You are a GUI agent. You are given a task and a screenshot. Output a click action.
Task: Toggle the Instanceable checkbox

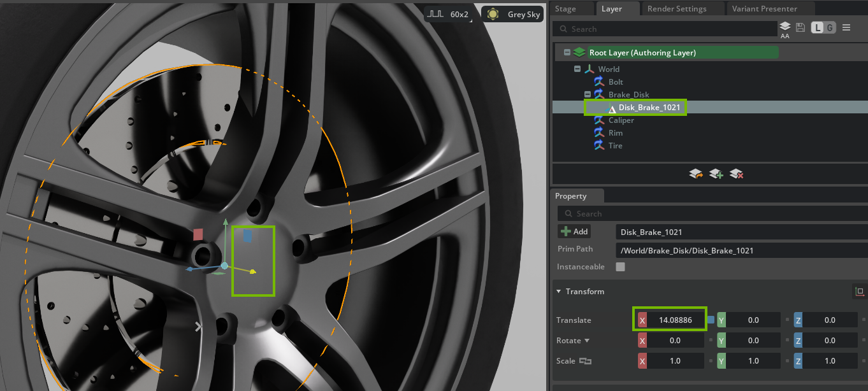click(620, 267)
